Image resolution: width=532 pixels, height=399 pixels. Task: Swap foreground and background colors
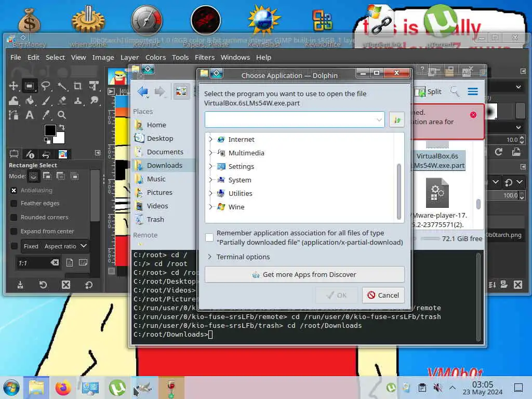62,127
